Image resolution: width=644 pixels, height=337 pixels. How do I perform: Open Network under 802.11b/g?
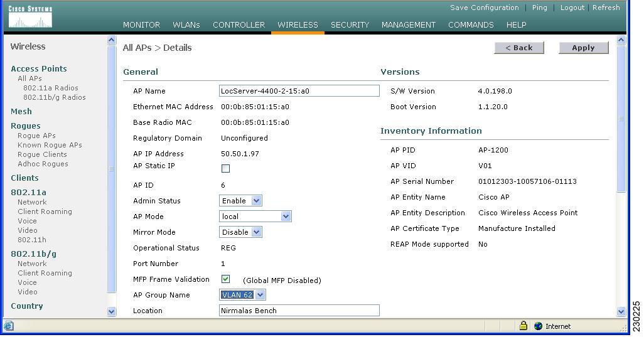click(x=32, y=264)
